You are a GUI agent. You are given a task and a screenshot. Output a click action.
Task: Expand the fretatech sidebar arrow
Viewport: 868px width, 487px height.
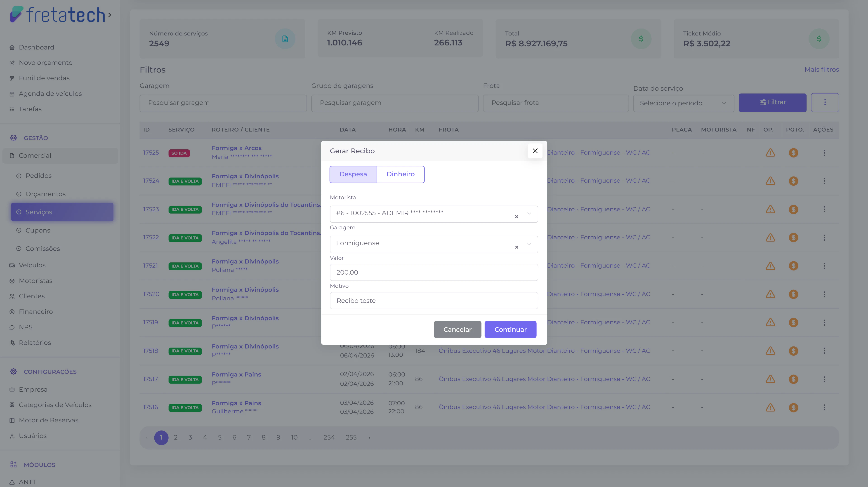(x=109, y=15)
